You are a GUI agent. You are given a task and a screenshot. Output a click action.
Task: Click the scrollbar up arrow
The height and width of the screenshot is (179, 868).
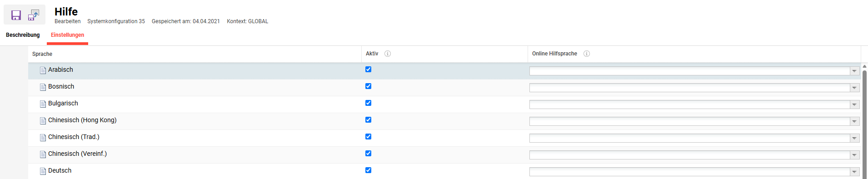point(864,66)
